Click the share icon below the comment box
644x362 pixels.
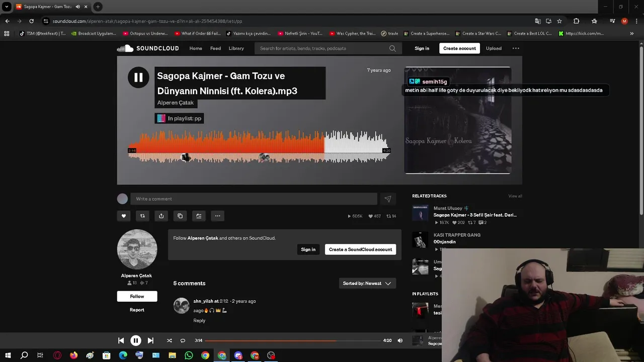[161, 216]
